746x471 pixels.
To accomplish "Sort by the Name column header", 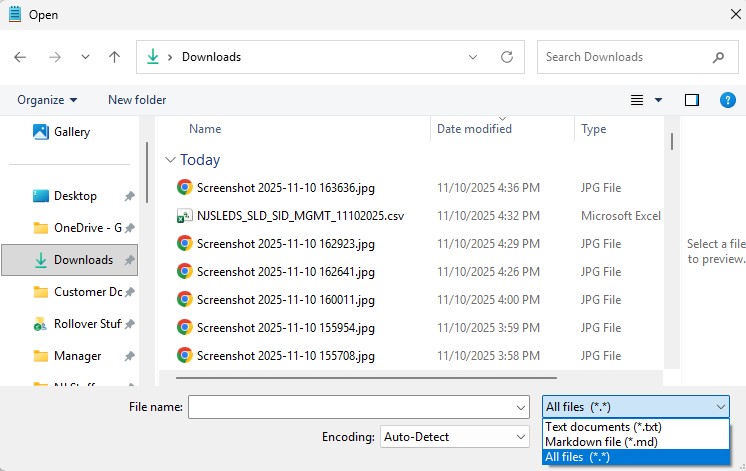I will (205, 129).
